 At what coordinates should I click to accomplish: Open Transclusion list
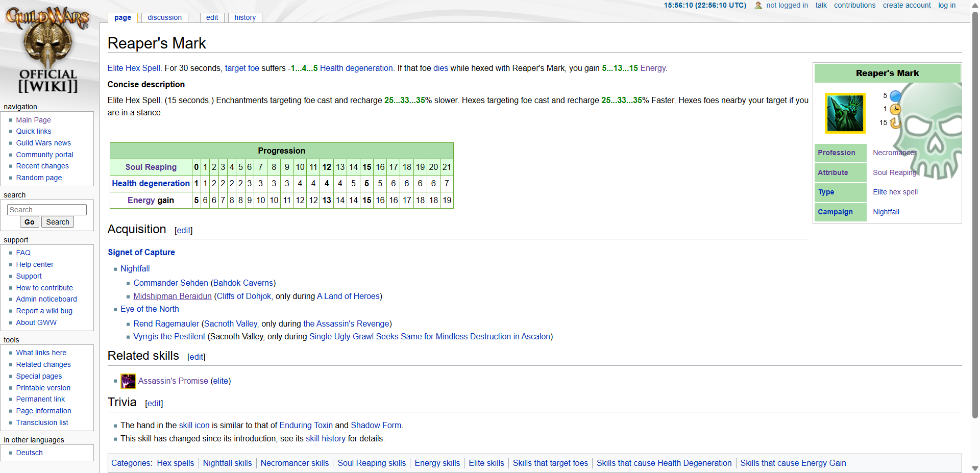click(42, 422)
